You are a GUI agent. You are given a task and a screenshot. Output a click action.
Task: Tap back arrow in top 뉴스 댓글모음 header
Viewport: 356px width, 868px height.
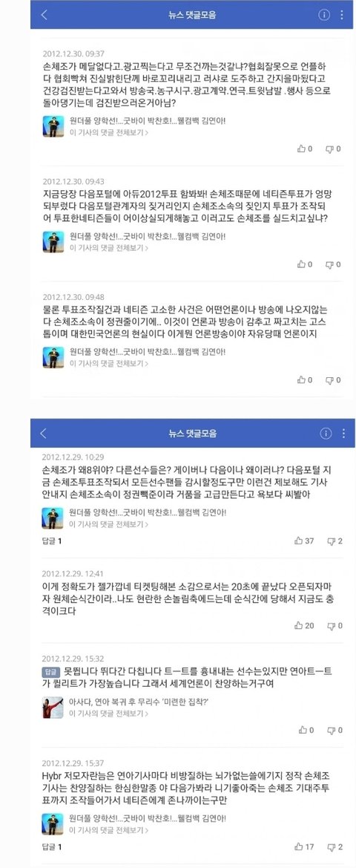[44, 15]
